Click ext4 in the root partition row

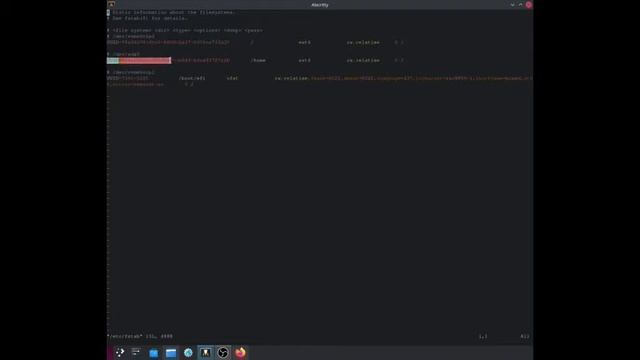pos(304,42)
